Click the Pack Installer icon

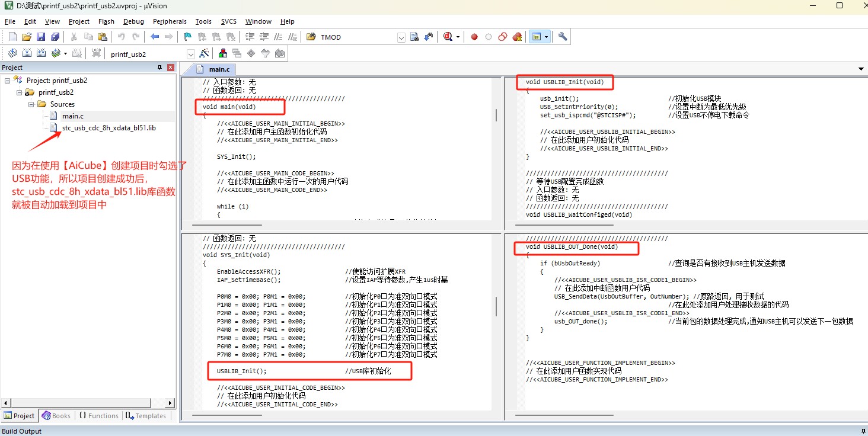[x=280, y=53]
